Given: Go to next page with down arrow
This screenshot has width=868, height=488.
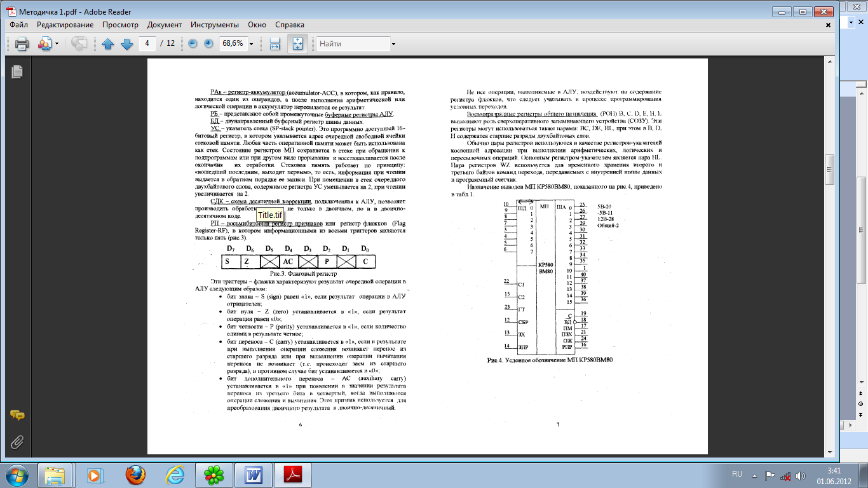Looking at the screenshot, I should (126, 44).
